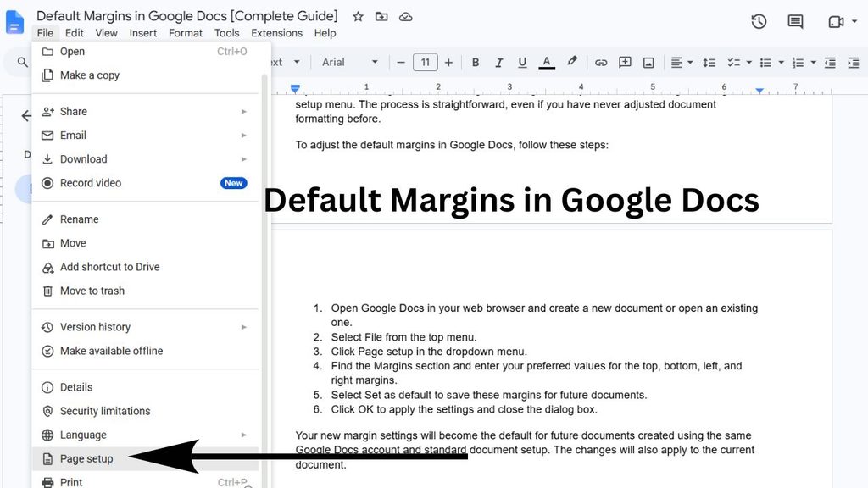Click the numbered list icon
The height and width of the screenshot is (488, 868).
(x=798, y=63)
